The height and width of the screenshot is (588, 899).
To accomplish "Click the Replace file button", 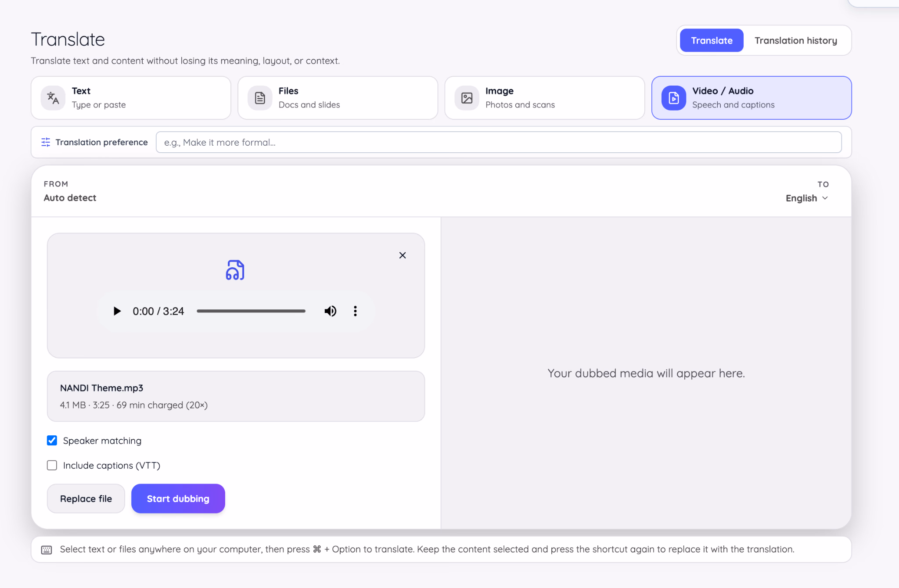I will pos(86,498).
